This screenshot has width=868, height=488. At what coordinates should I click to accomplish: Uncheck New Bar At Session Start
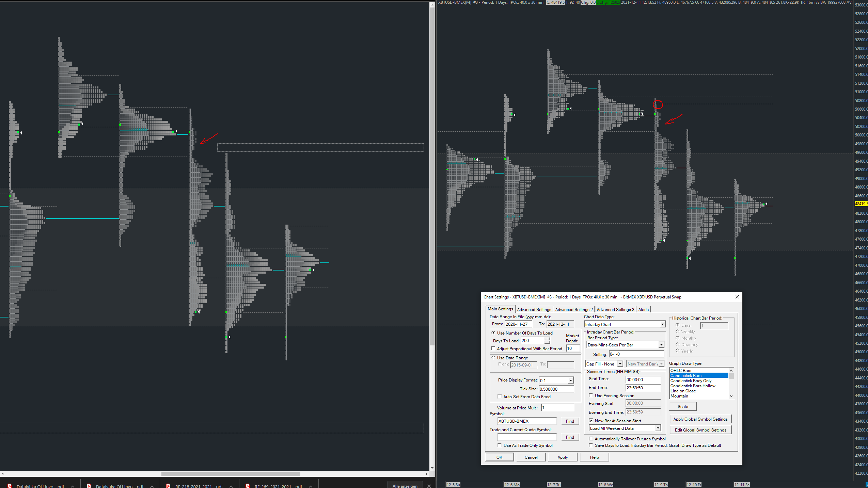(591, 421)
